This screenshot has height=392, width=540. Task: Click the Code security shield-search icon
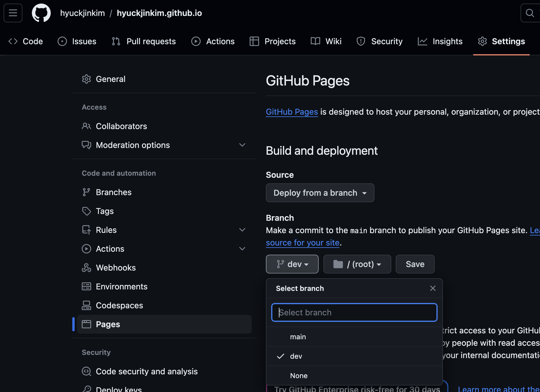[86, 371]
